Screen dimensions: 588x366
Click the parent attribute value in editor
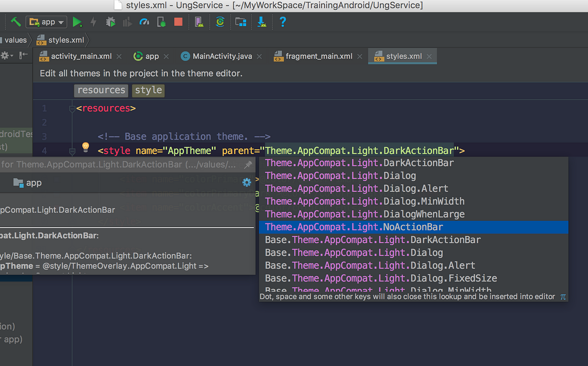[359, 150]
